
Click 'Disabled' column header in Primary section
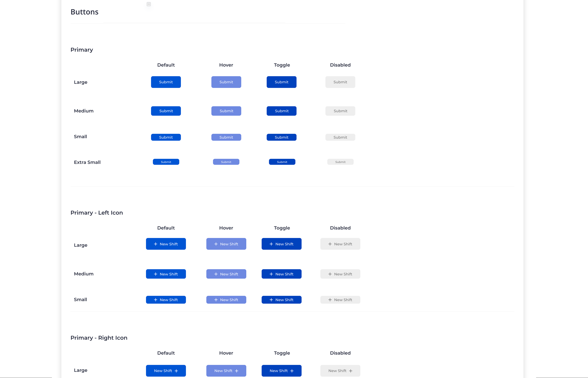(340, 65)
